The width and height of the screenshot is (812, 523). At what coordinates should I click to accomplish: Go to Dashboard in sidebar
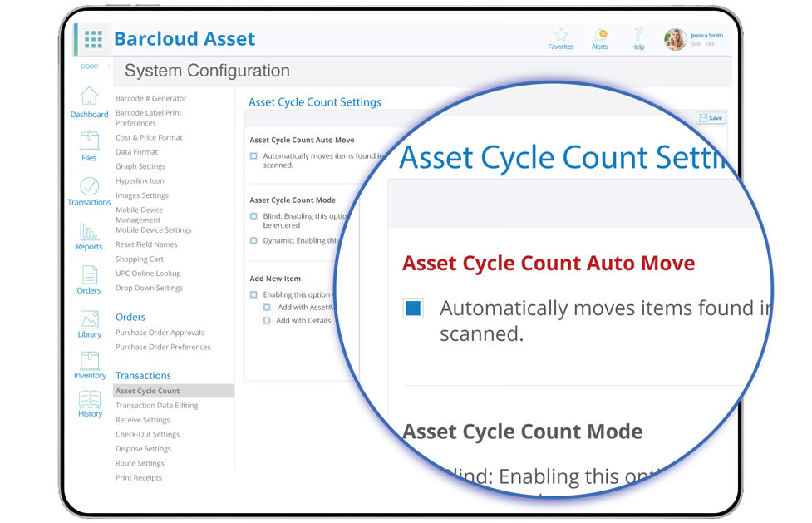tap(89, 102)
